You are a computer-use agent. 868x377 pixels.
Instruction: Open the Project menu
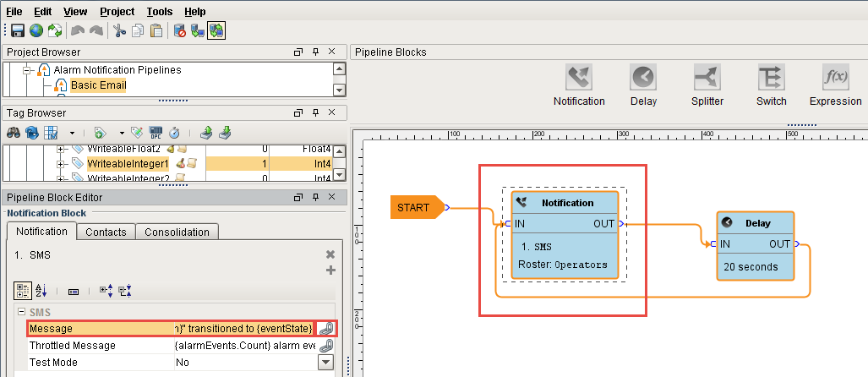click(117, 12)
